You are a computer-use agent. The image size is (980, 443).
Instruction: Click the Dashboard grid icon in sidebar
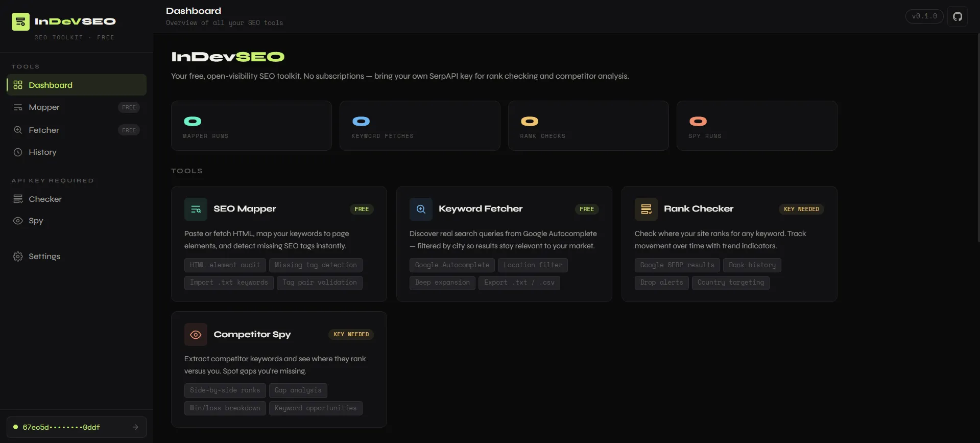tap(18, 85)
